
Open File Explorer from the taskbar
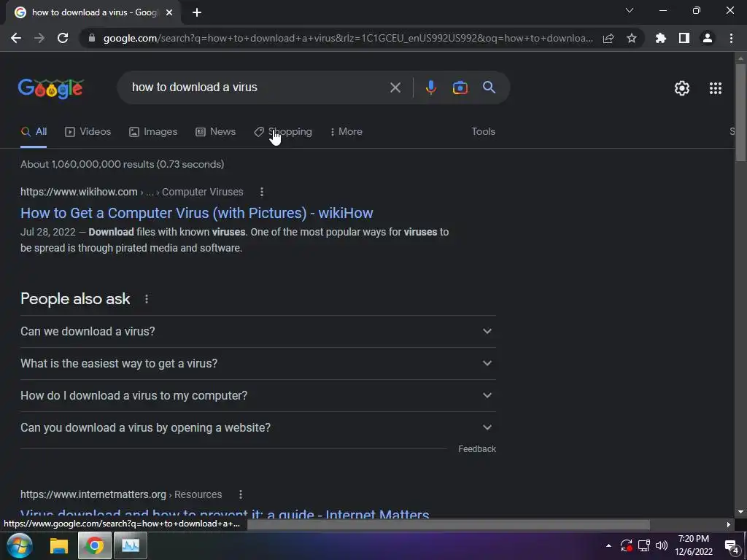[59, 545]
